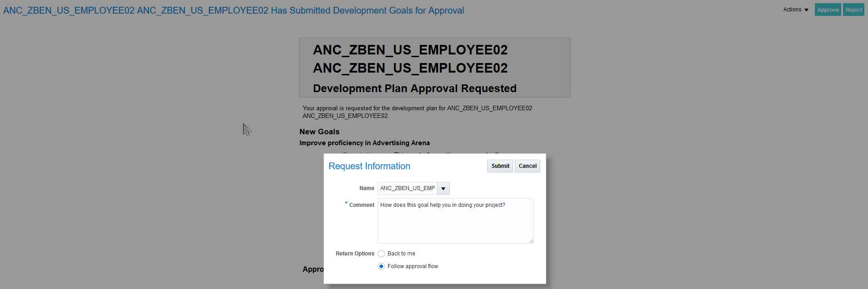Open the Actions menu
Image resolution: width=868 pixels, height=289 pixels.
click(792, 10)
